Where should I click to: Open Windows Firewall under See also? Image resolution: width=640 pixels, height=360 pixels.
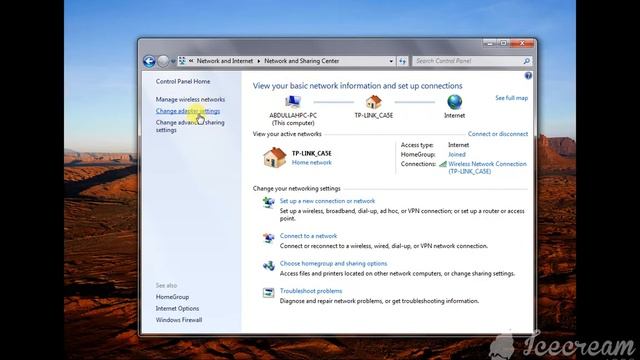point(179,320)
